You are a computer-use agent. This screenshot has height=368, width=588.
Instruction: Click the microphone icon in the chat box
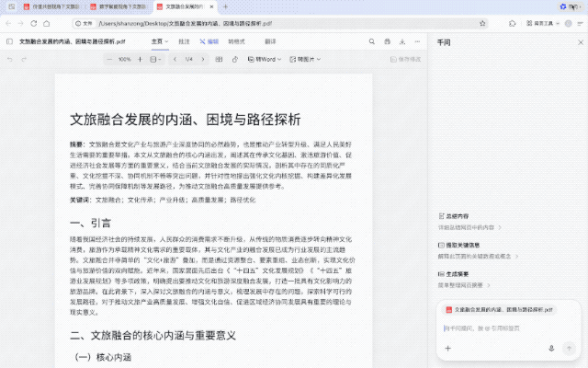pos(550,349)
